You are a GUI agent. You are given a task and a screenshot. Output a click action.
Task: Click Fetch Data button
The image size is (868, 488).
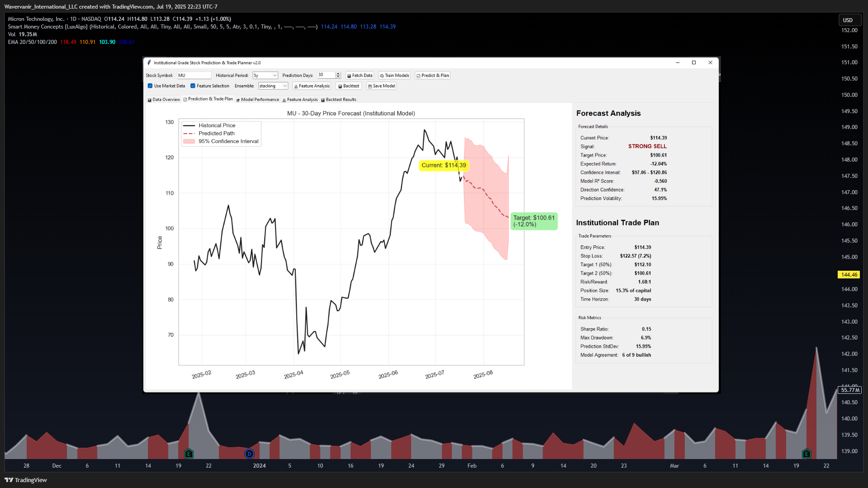point(360,75)
